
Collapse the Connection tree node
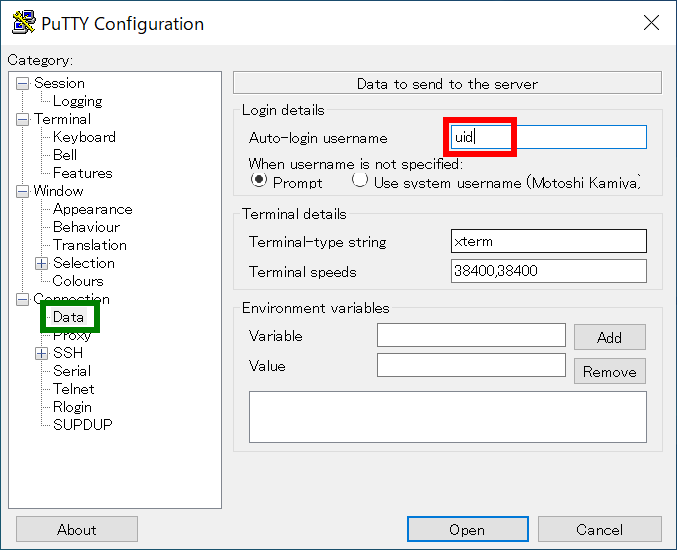[x=22, y=299]
